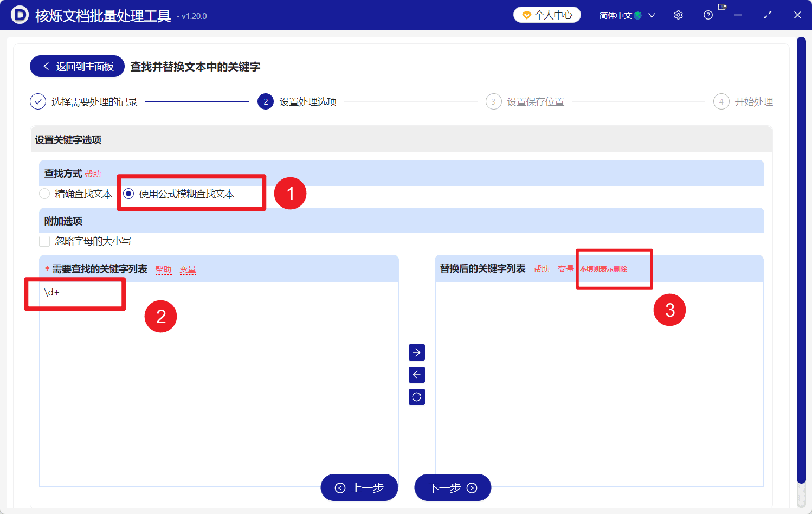Click the 设置保存位置 step label
Screen dimensions: 812x514
point(535,101)
